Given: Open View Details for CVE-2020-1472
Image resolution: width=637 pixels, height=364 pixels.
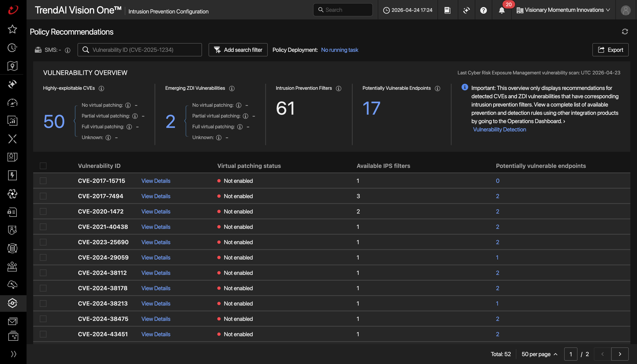Looking at the screenshot, I should pos(156,211).
